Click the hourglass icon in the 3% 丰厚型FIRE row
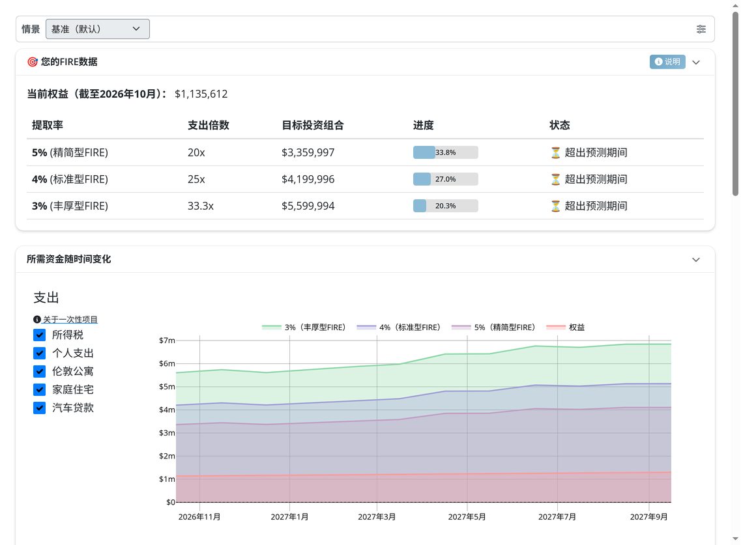 555,206
